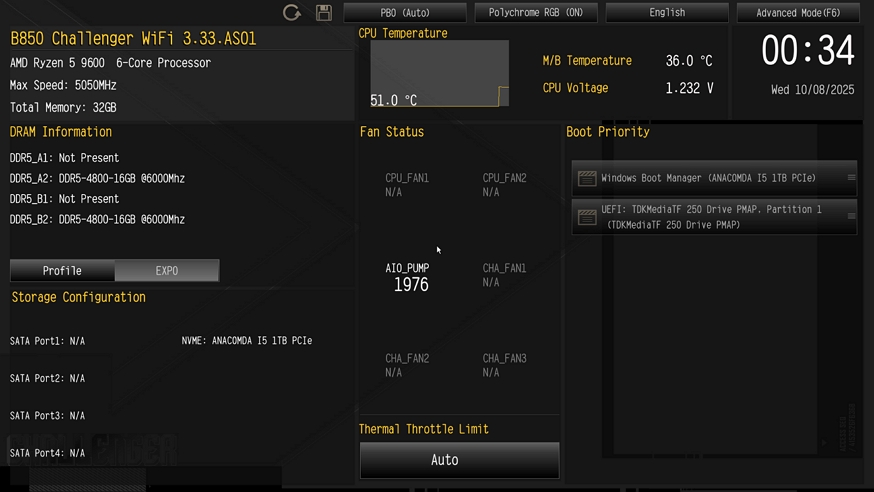This screenshot has width=874, height=492.
Task: Click the CHA_FAN3 fan status entry
Action: coord(504,365)
